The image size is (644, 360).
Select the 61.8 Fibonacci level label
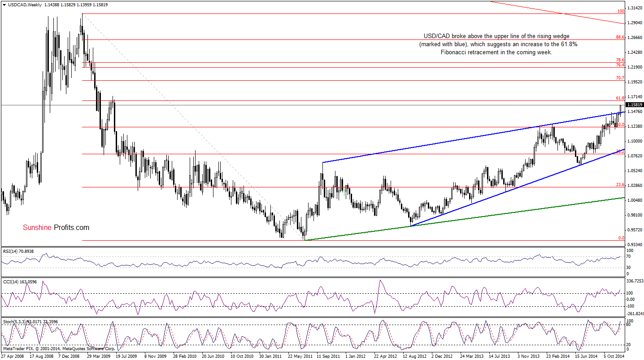[620, 98]
